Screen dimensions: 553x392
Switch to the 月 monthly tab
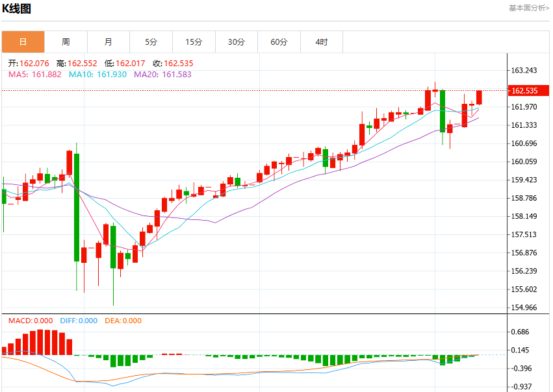pos(109,42)
